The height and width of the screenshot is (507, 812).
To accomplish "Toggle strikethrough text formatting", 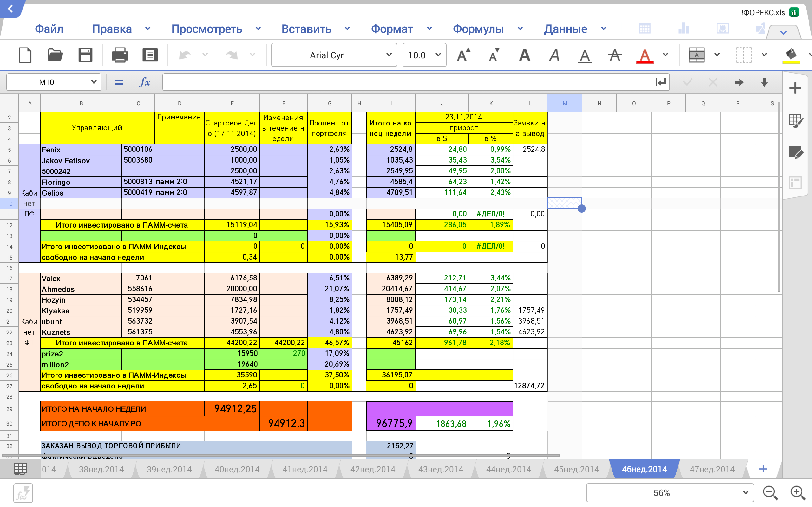I will click(x=615, y=55).
